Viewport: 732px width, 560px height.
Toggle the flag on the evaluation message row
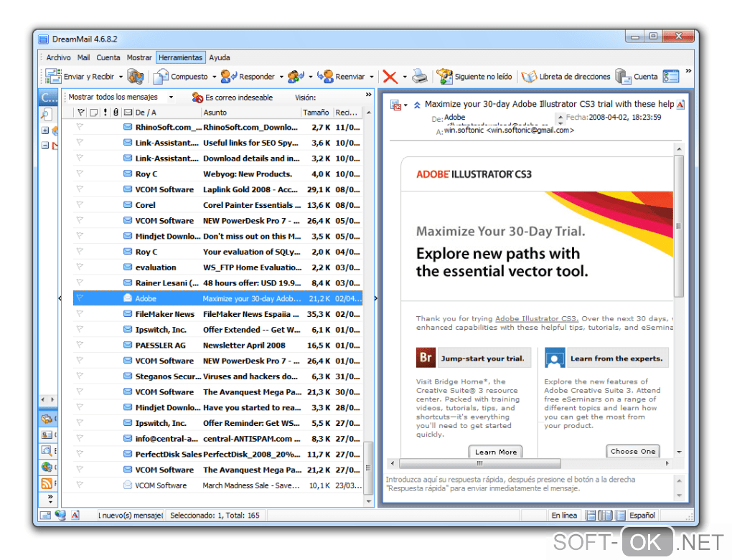(x=80, y=267)
